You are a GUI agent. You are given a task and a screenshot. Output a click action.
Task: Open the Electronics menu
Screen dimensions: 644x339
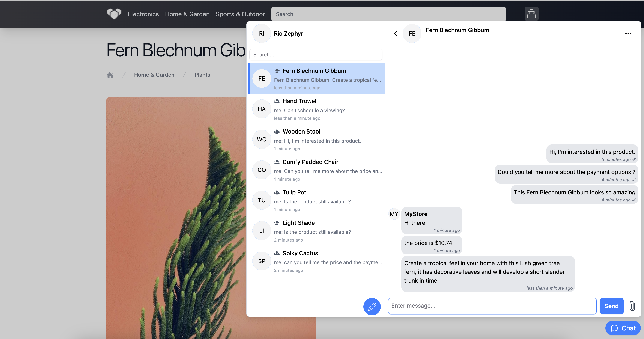pyautogui.click(x=143, y=14)
